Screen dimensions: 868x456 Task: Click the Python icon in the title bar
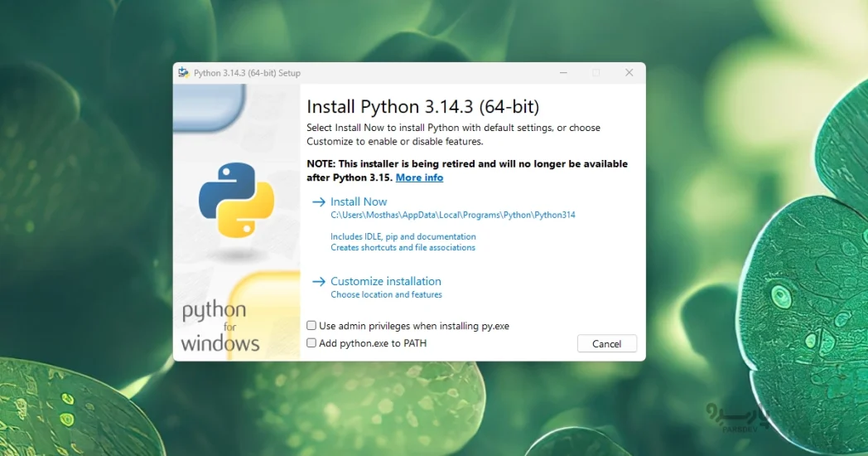[x=183, y=73]
